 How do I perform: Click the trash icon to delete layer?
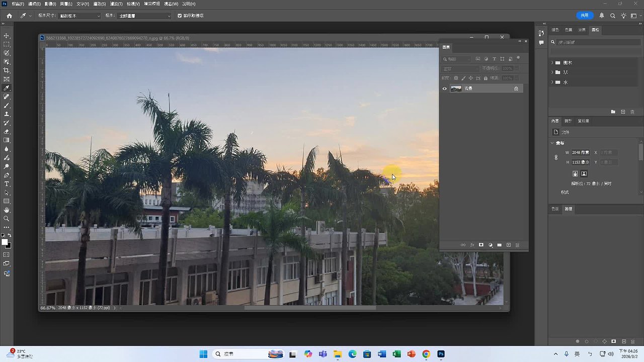point(517,245)
